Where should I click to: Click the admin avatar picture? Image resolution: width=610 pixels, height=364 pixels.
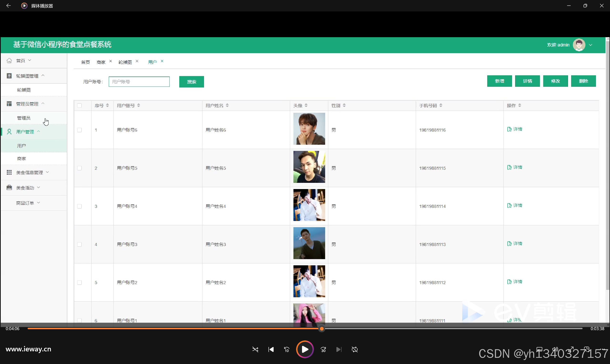(579, 45)
